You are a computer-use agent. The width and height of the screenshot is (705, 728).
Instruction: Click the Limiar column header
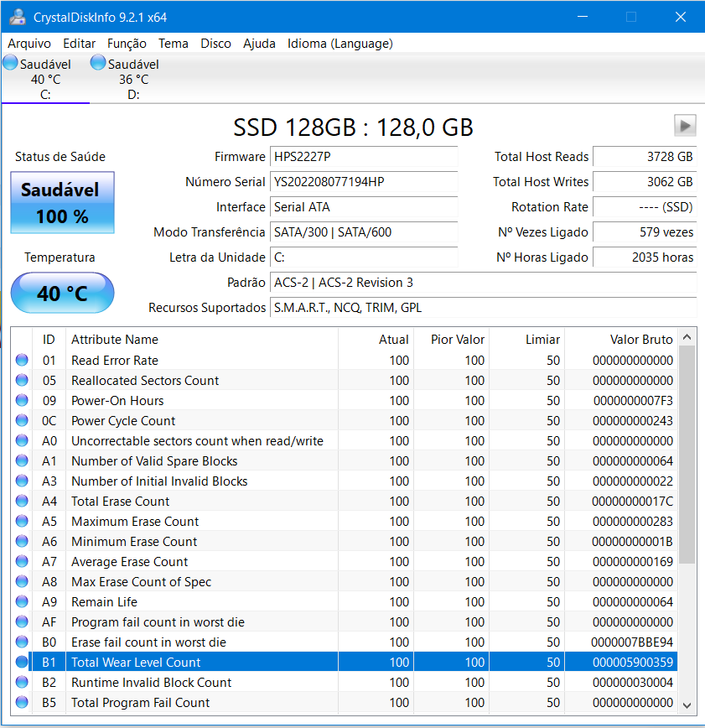[x=526, y=340]
